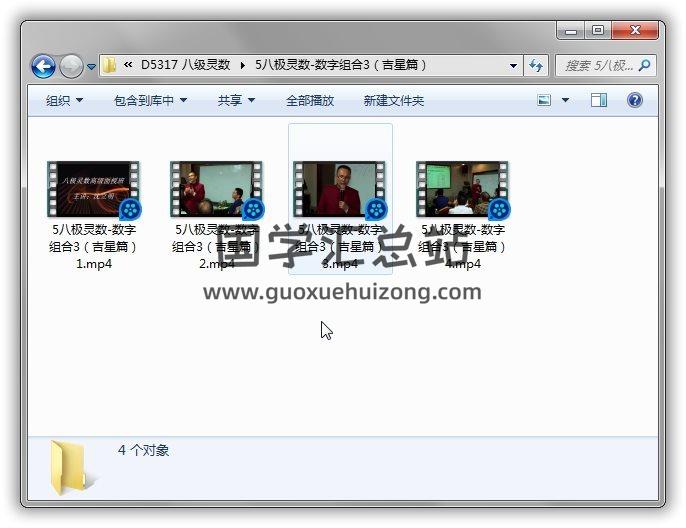Click the Back navigation arrow button
Image resolution: width=686 pixels, height=528 pixels.
pyautogui.click(x=43, y=67)
